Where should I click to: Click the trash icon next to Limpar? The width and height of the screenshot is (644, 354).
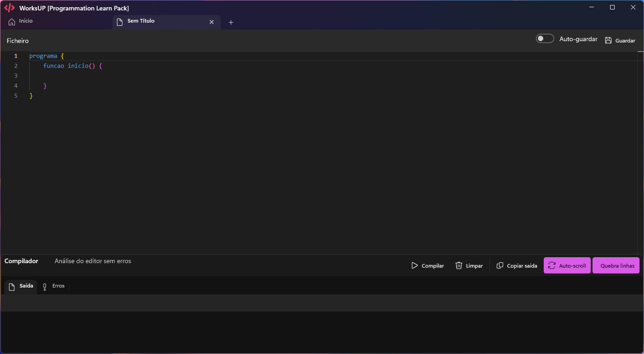coord(458,265)
